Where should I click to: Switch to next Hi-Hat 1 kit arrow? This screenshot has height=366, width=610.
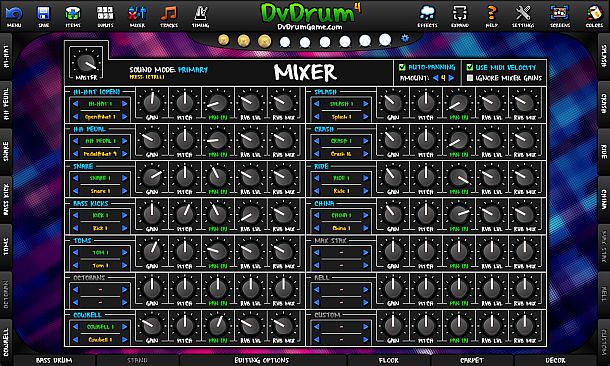124,104
